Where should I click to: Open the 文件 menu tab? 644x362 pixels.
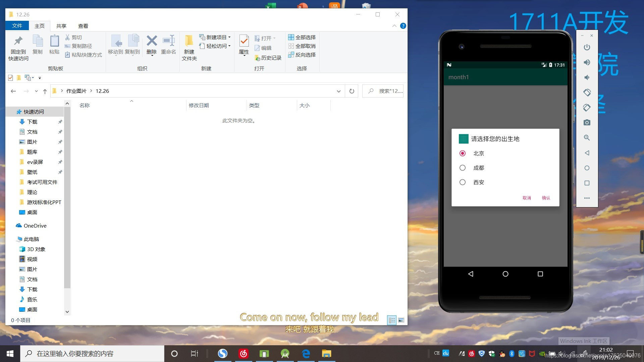pyautogui.click(x=17, y=26)
